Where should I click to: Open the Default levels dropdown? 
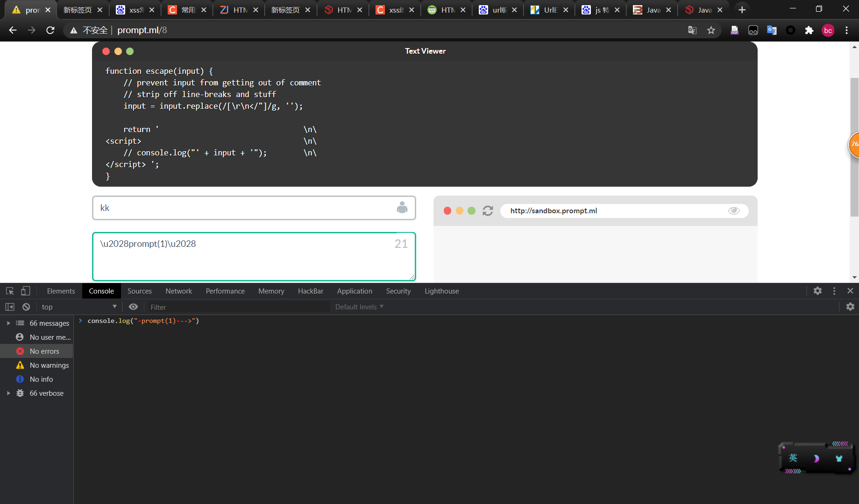pos(359,307)
